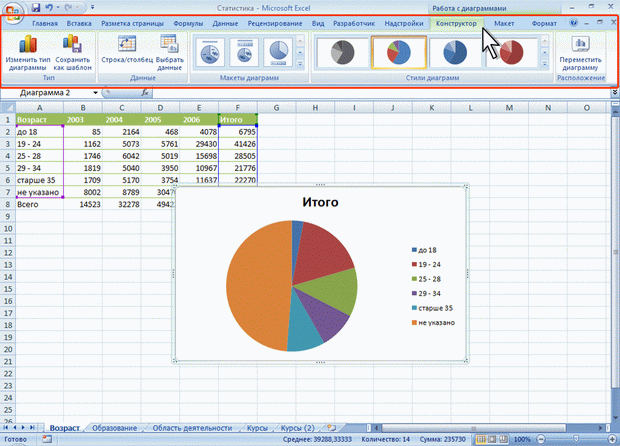Apply the blue pie chart style
This screenshot has height=446, width=620.
point(455,52)
